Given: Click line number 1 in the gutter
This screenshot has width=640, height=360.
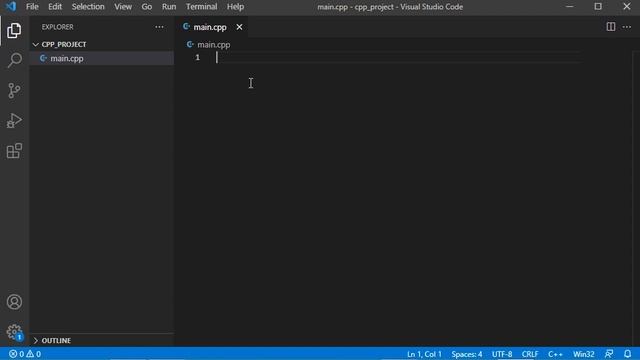Looking at the screenshot, I should 198,58.
